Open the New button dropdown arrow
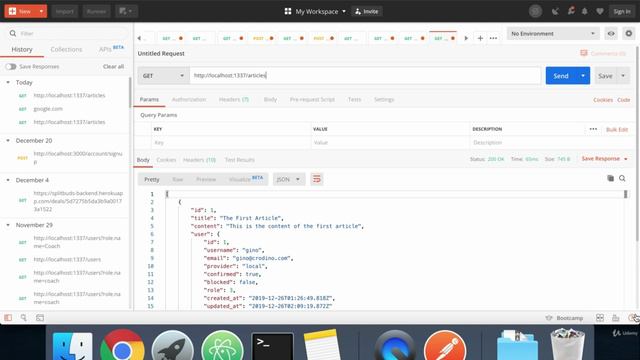Viewport: 640px width, 360px height. point(41,11)
